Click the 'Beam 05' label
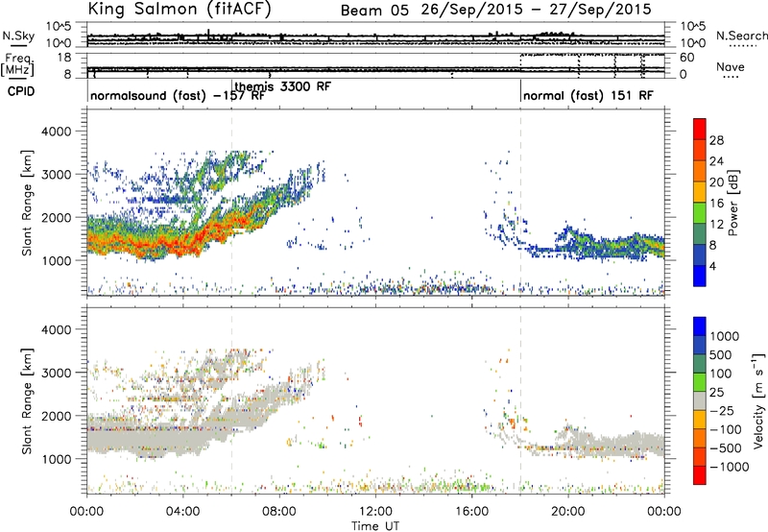Viewport: 768px width, 532px height. [374, 11]
